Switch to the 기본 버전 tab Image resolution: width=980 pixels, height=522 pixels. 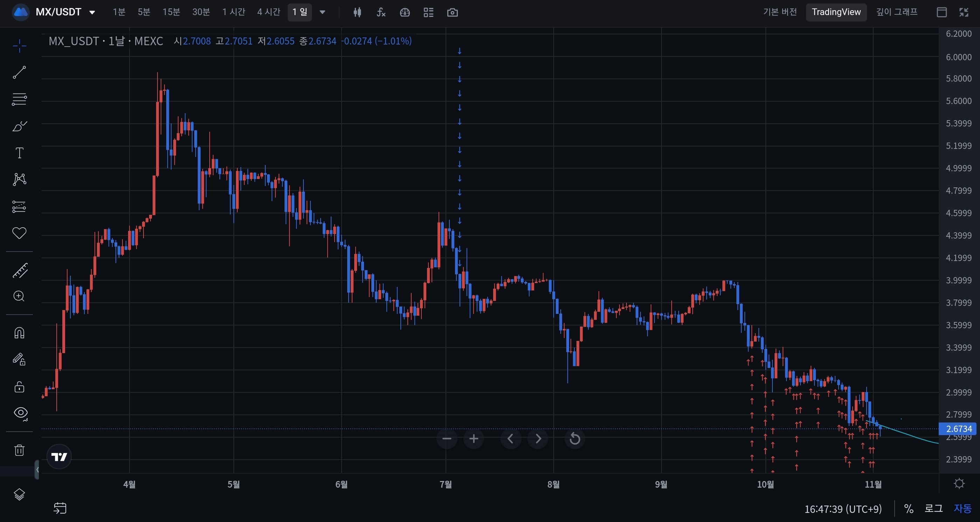click(780, 12)
